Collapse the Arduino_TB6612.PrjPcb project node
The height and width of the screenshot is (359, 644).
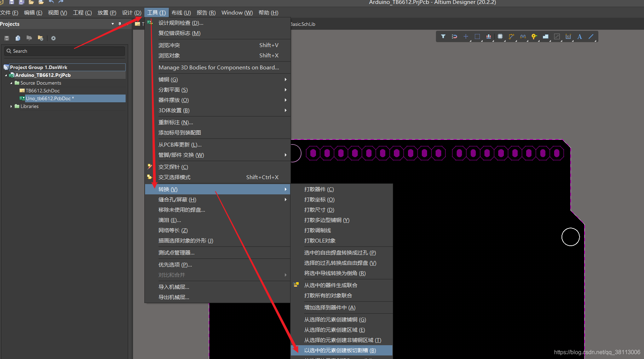(x=6, y=75)
